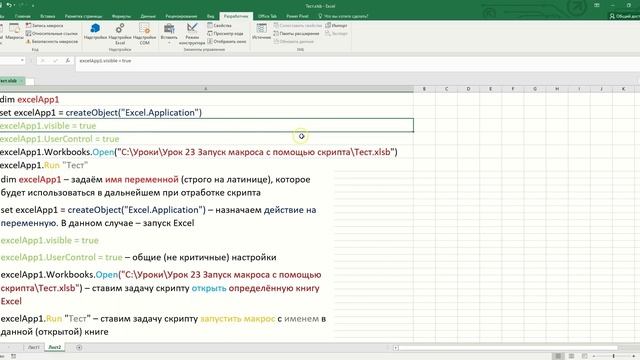
Task: Click the 'Что вы хотите сделать' search box
Action: click(343, 16)
